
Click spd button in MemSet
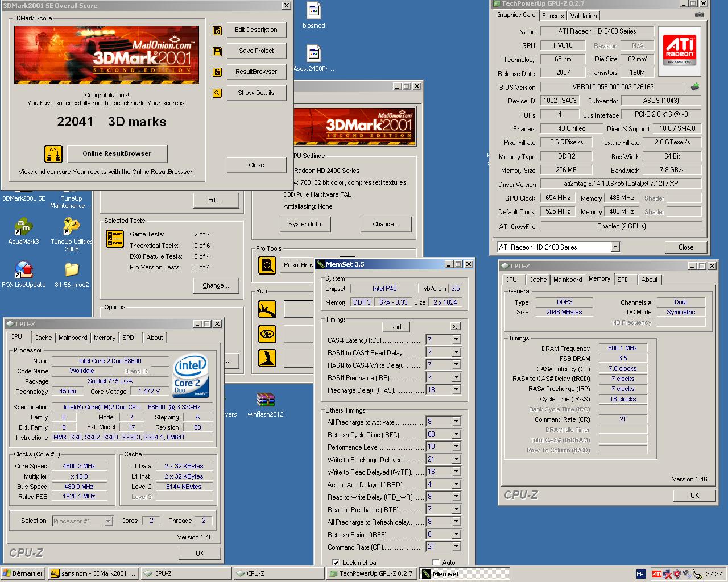pyautogui.click(x=396, y=327)
